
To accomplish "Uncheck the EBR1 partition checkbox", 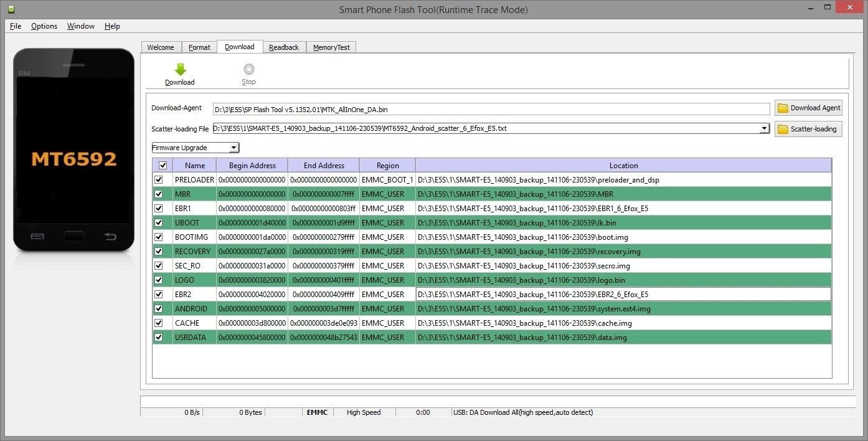I will [x=159, y=208].
